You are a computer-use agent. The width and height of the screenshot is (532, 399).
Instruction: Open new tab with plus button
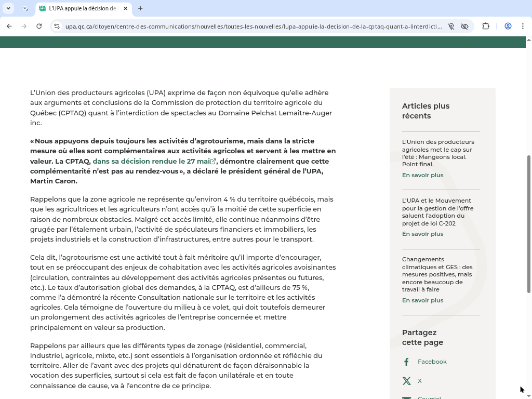(140, 8)
